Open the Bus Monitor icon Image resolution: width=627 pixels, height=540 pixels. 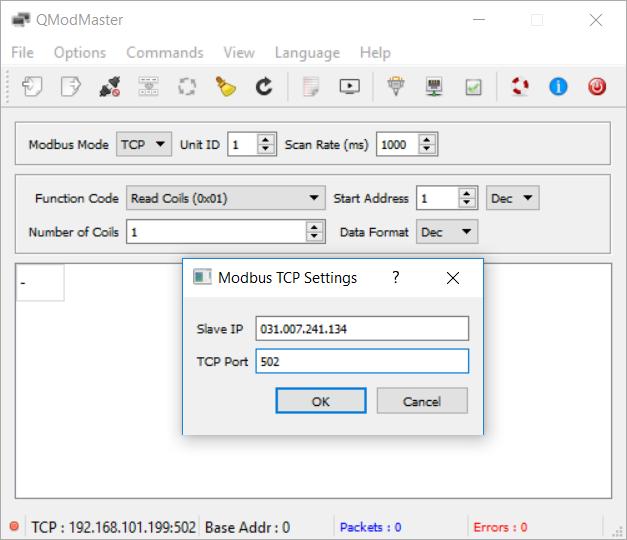point(350,86)
